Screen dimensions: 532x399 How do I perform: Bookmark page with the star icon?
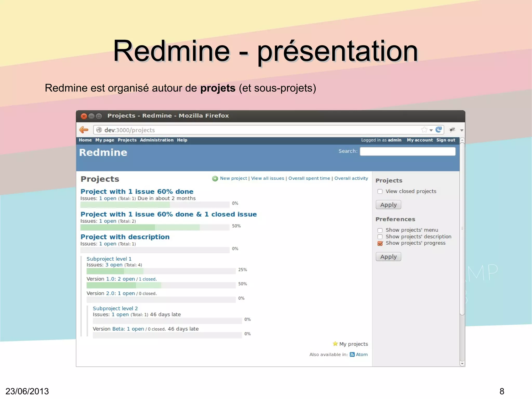pyautogui.click(x=424, y=129)
